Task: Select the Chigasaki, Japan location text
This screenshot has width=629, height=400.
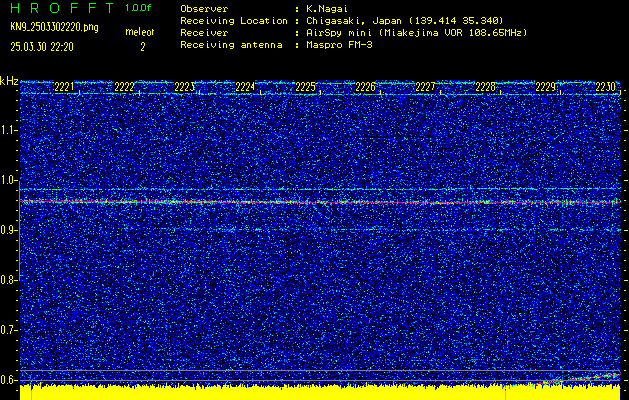Action: [405, 20]
